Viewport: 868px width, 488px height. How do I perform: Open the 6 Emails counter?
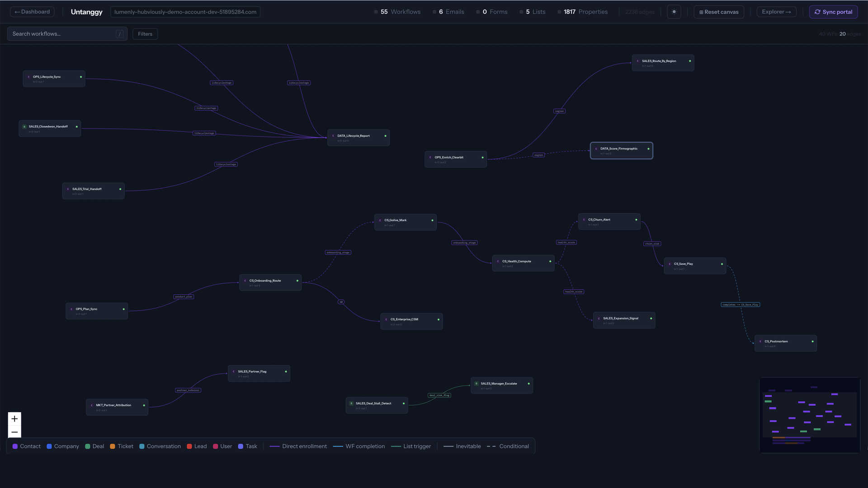[448, 12]
